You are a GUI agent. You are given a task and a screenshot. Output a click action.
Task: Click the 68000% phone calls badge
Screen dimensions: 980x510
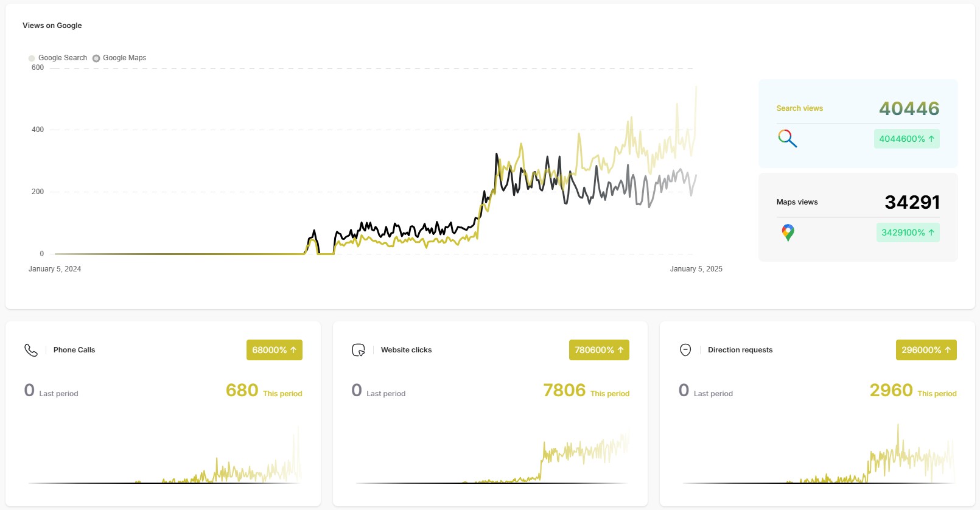coord(274,350)
